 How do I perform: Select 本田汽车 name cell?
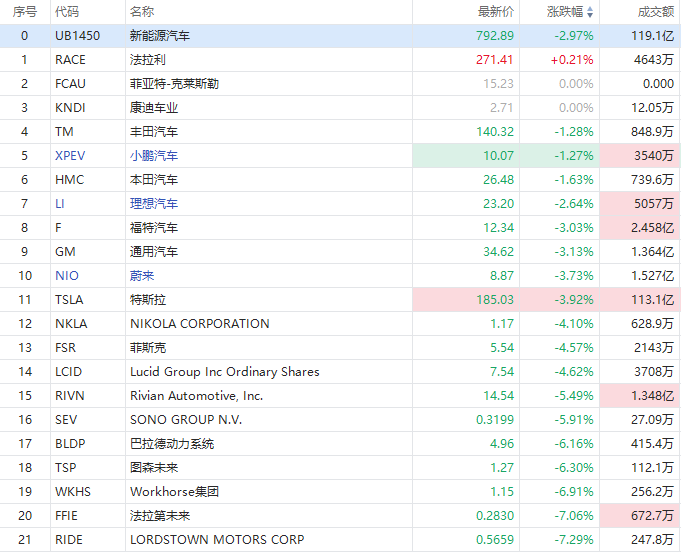pyautogui.click(x=154, y=179)
